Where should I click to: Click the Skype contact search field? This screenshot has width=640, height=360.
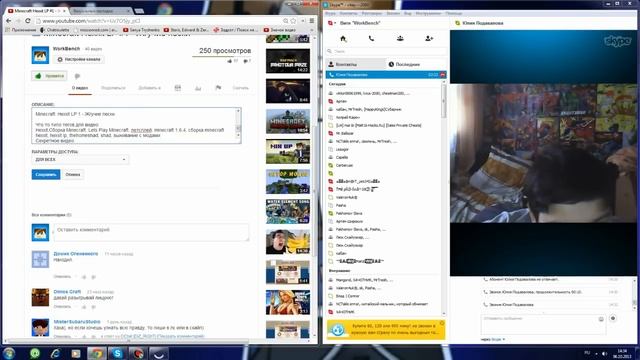(386, 51)
